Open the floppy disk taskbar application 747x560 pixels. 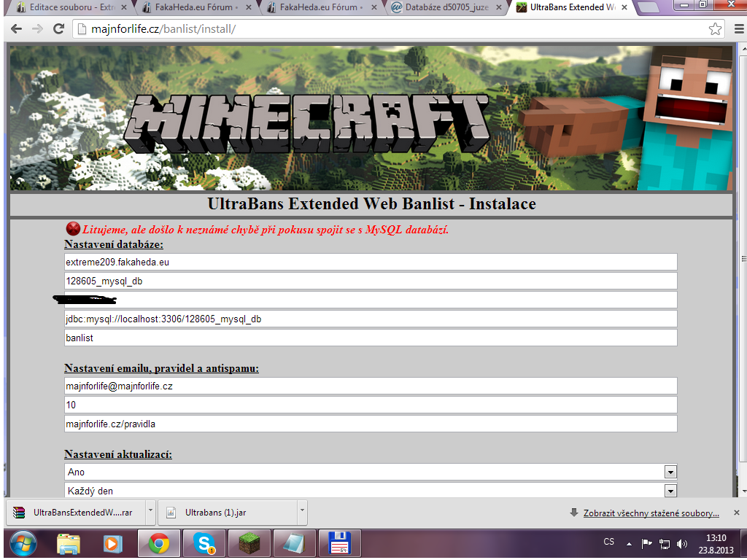340,544
